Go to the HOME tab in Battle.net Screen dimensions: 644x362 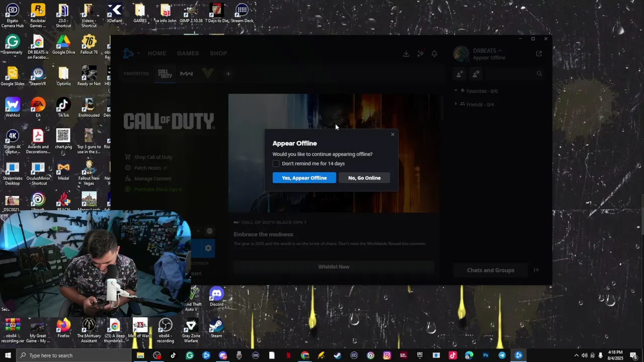pyautogui.click(x=157, y=53)
